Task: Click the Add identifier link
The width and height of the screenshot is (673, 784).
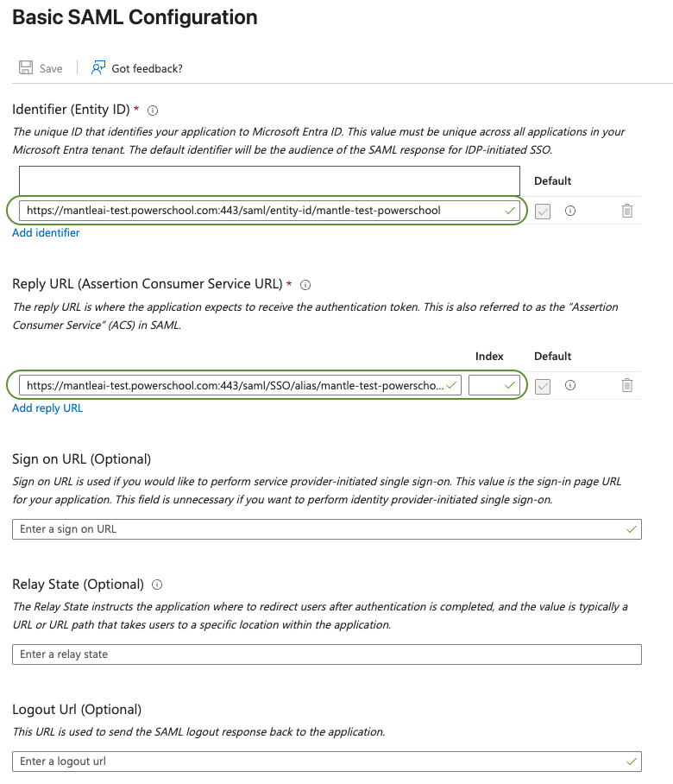Action: tap(46, 233)
